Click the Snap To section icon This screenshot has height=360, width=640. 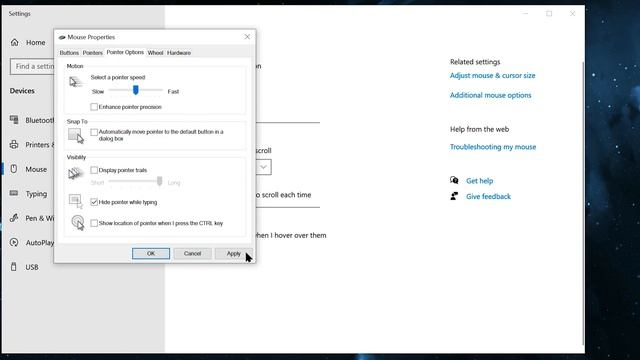coord(76,136)
